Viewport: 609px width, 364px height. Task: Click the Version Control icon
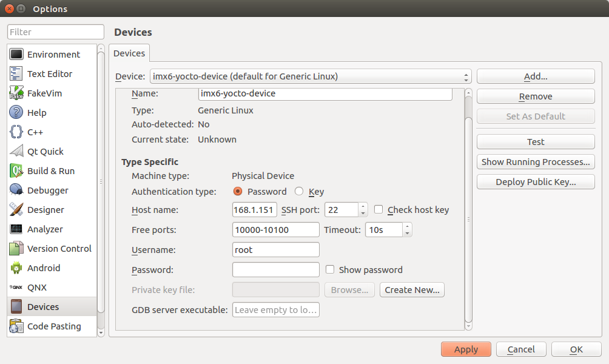pyautogui.click(x=16, y=249)
